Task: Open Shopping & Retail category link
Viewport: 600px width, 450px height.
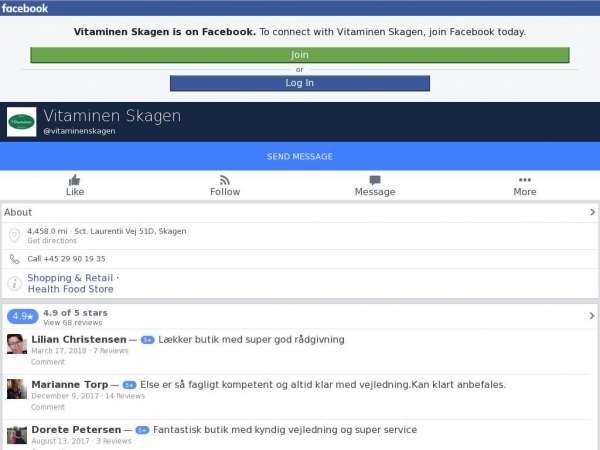Action: (x=70, y=278)
